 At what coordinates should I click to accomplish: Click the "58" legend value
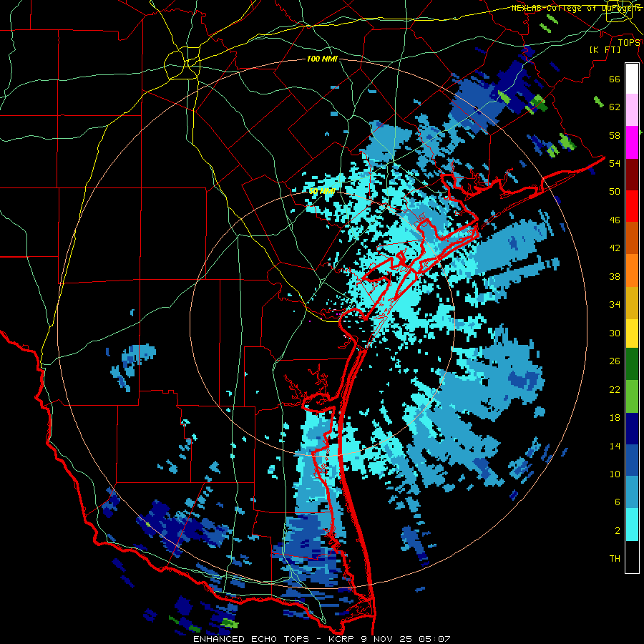pos(615,135)
